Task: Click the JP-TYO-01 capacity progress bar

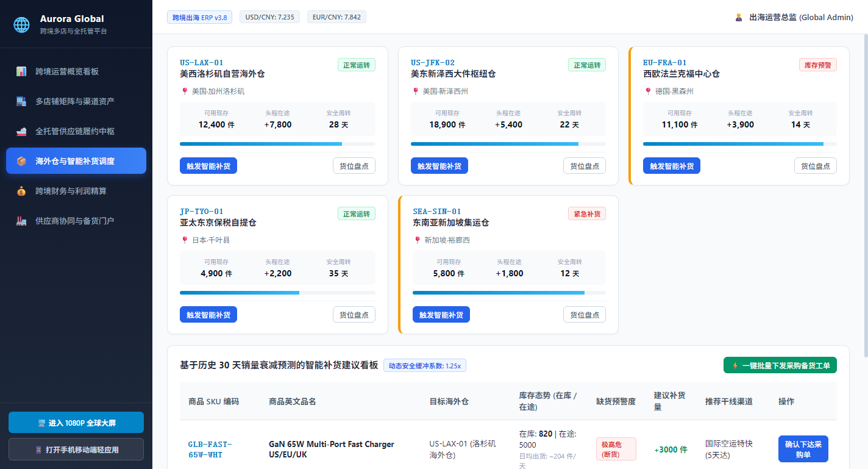Action: point(277,293)
